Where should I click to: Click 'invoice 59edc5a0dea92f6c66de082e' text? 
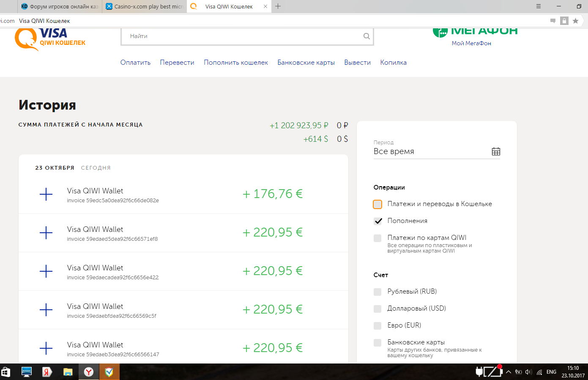(113, 201)
